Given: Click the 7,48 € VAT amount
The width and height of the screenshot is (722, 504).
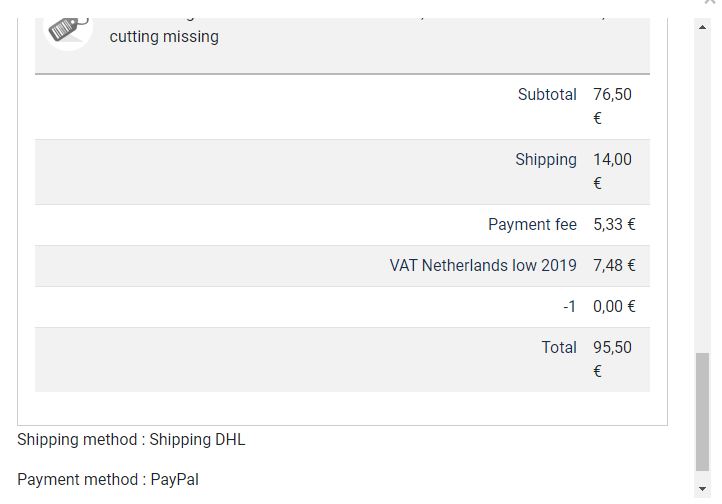Looking at the screenshot, I should [x=614, y=266].
